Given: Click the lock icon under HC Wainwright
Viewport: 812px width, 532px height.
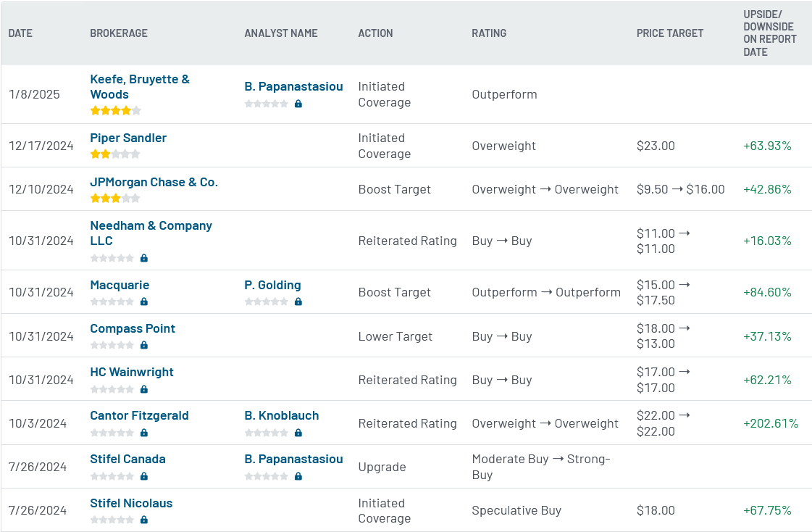Looking at the screenshot, I should tap(144, 389).
